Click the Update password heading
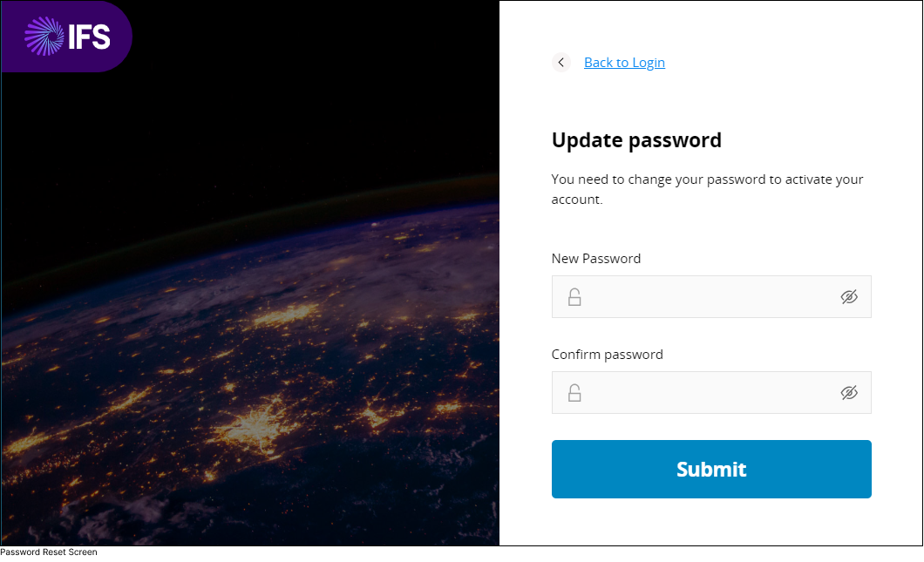Image resolution: width=924 pixels, height=562 pixels. pos(636,140)
